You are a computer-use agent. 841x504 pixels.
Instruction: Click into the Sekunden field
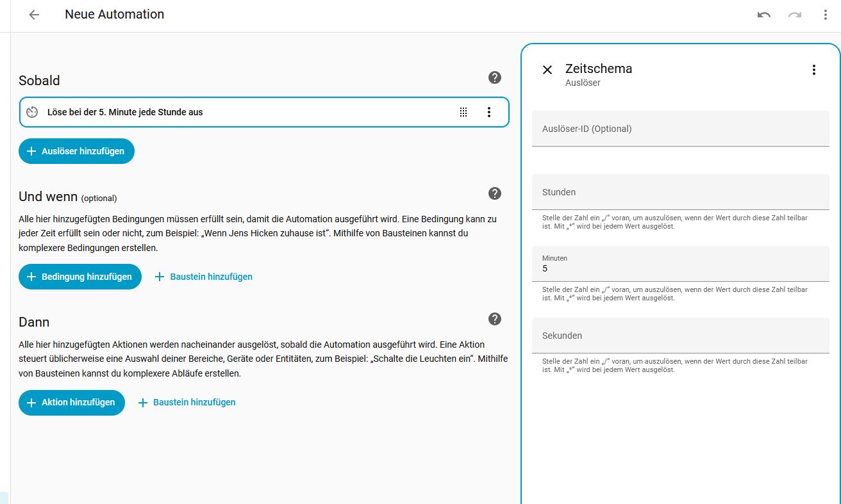pyautogui.click(x=680, y=336)
